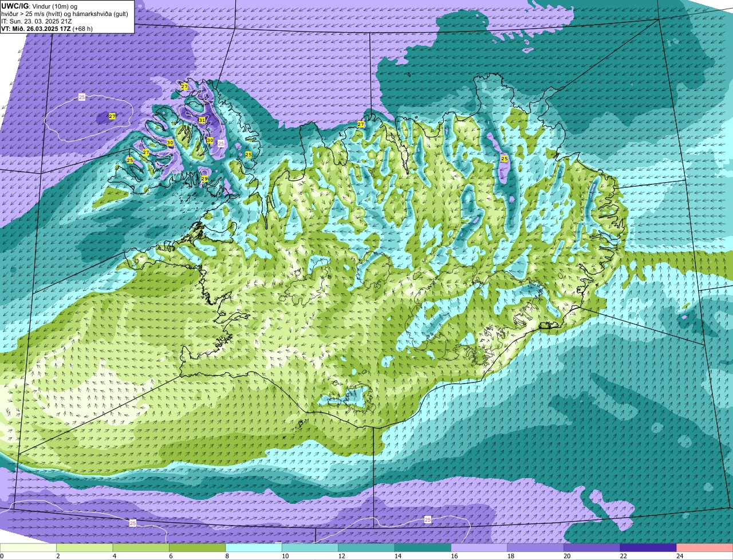733x560 pixels.
Task: Click the 0–2 m/s palest legend swatch
Action: coord(29,547)
